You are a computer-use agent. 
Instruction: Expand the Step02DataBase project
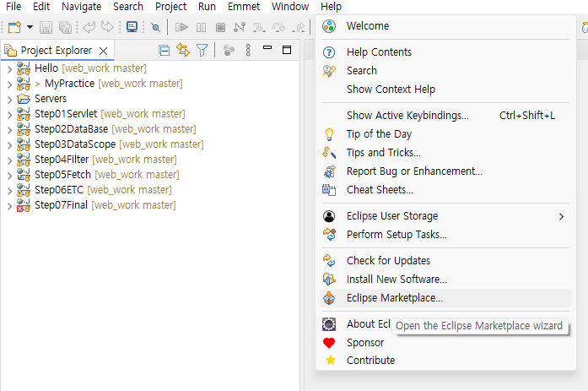[9, 129]
